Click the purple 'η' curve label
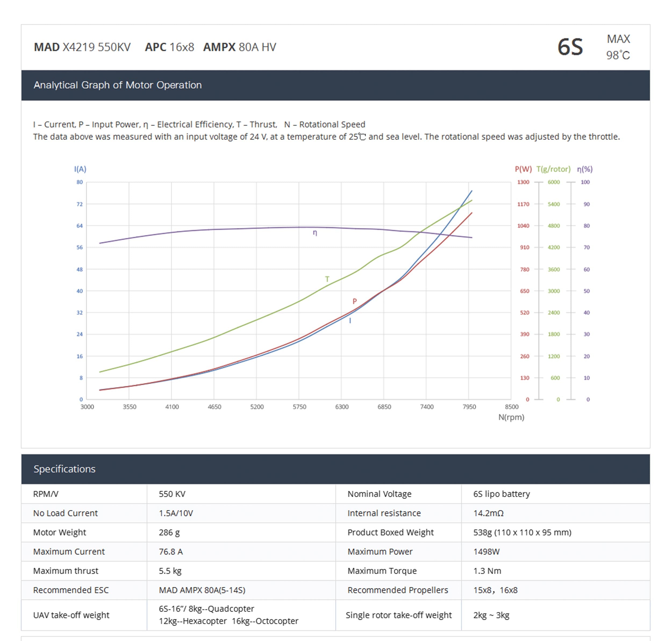672x641 pixels. pyautogui.click(x=315, y=233)
